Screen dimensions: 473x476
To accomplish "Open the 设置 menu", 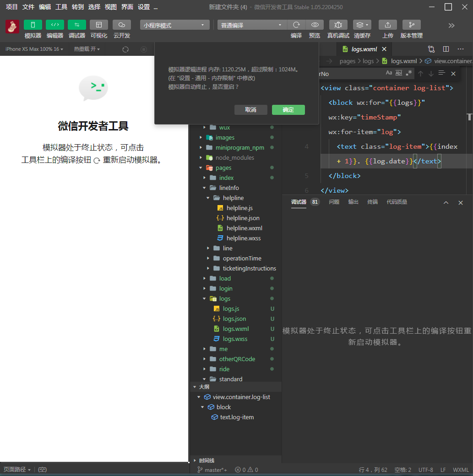I will (x=144, y=7).
